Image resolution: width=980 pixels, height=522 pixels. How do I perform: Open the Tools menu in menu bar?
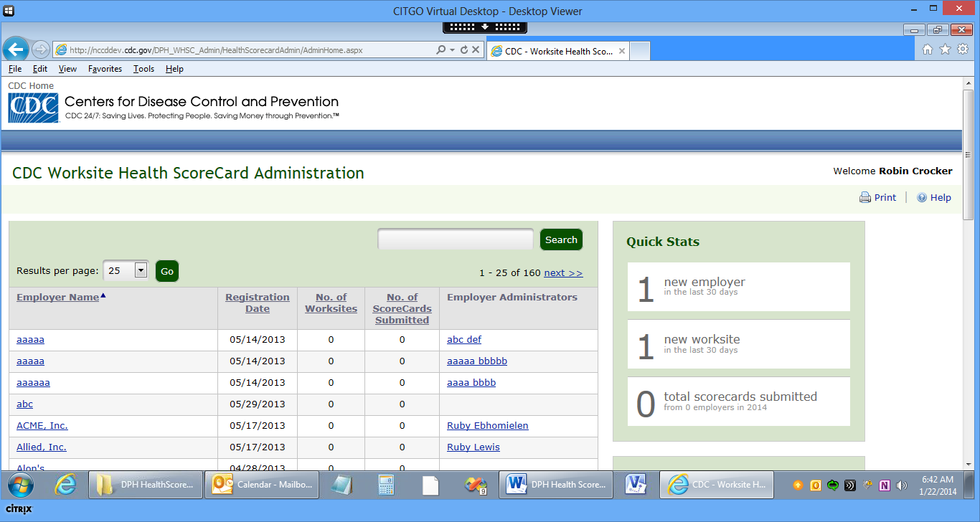[143, 69]
